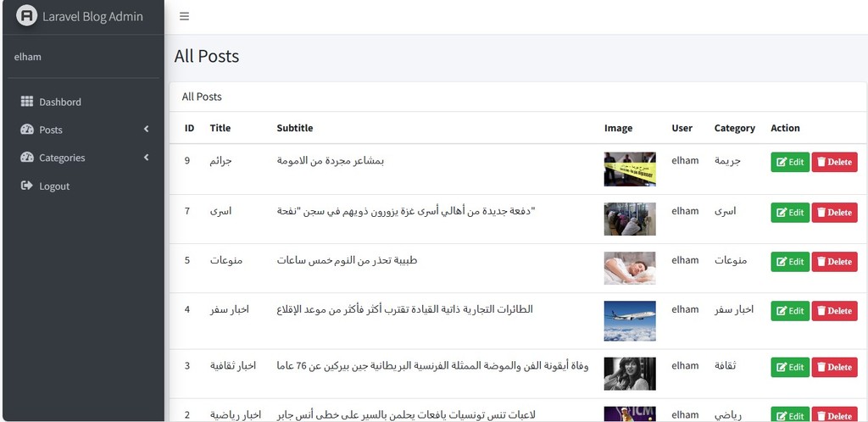
Task: Click subtitle 'بمشاعر مجردة من الامومة'
Action: [331, 161]
